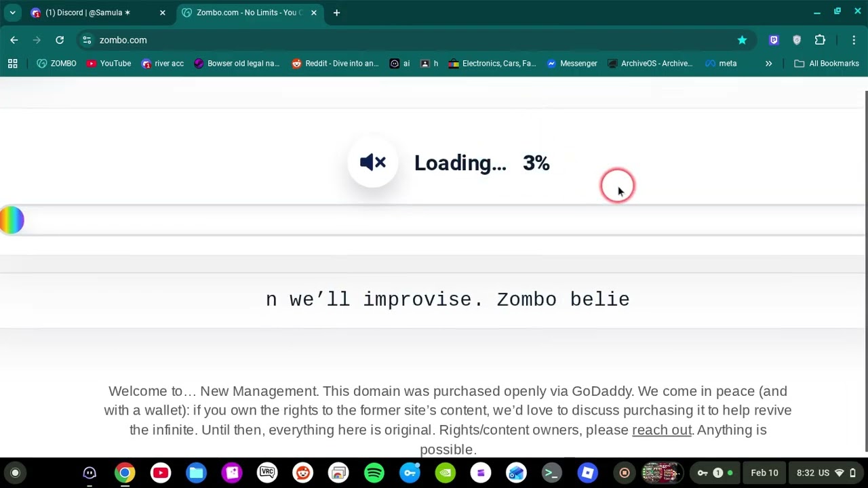Open 'Electronics, Cars, Fa...' bookmark
This screenshot has width=868, height=488.
[x=492, y=63]
